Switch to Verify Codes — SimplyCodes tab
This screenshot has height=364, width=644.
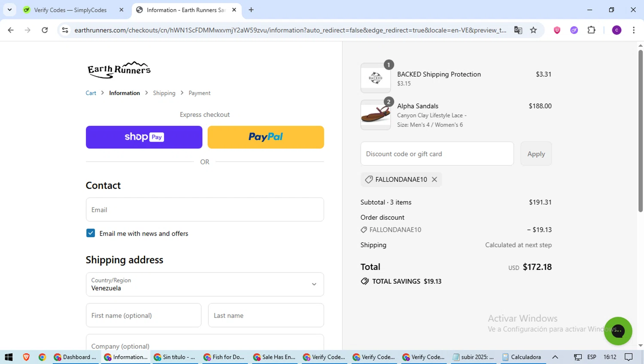(x=70, y=10)
